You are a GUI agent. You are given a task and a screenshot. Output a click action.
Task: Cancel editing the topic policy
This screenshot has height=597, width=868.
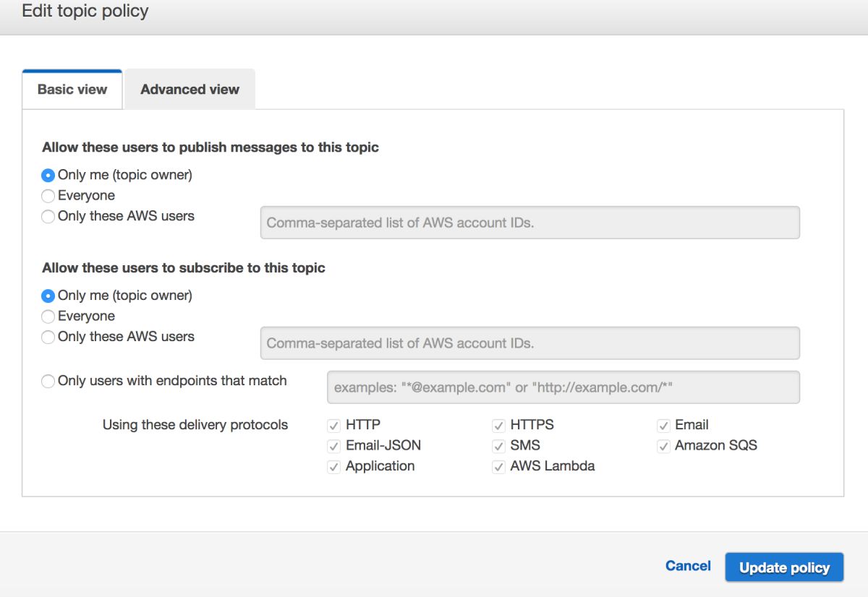point(688,566)
